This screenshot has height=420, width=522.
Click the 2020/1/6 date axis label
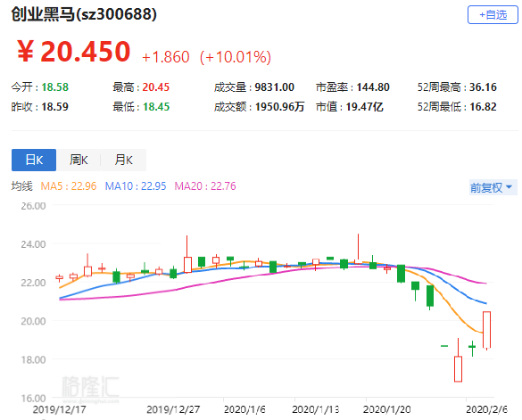[244, 409]
